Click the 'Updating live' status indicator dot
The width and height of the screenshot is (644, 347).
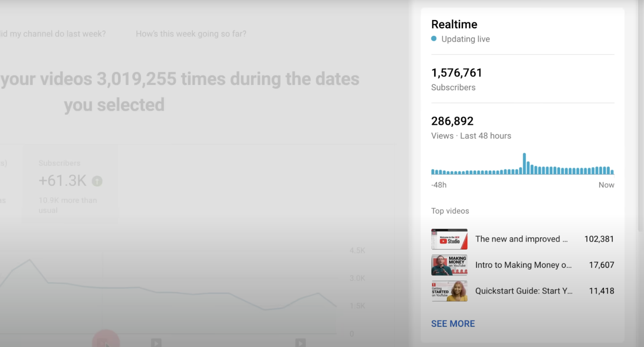[434, 39]
